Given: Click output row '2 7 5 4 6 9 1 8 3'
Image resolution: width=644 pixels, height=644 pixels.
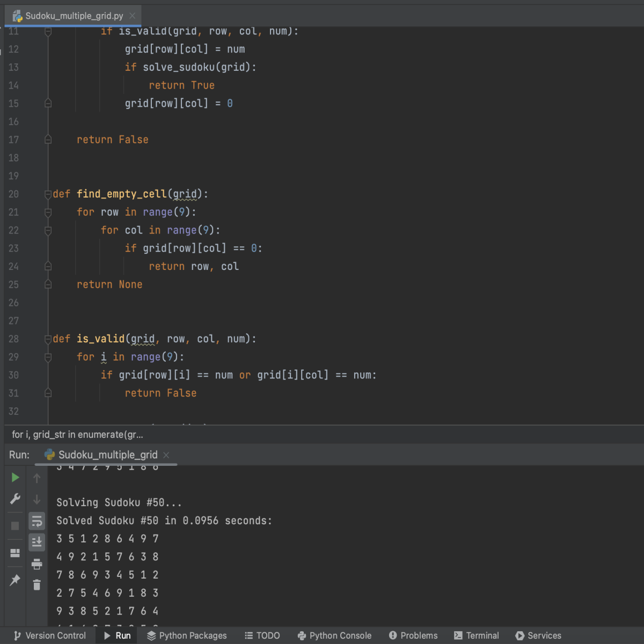Looking at the screenshot, I should tap(107, 593).
